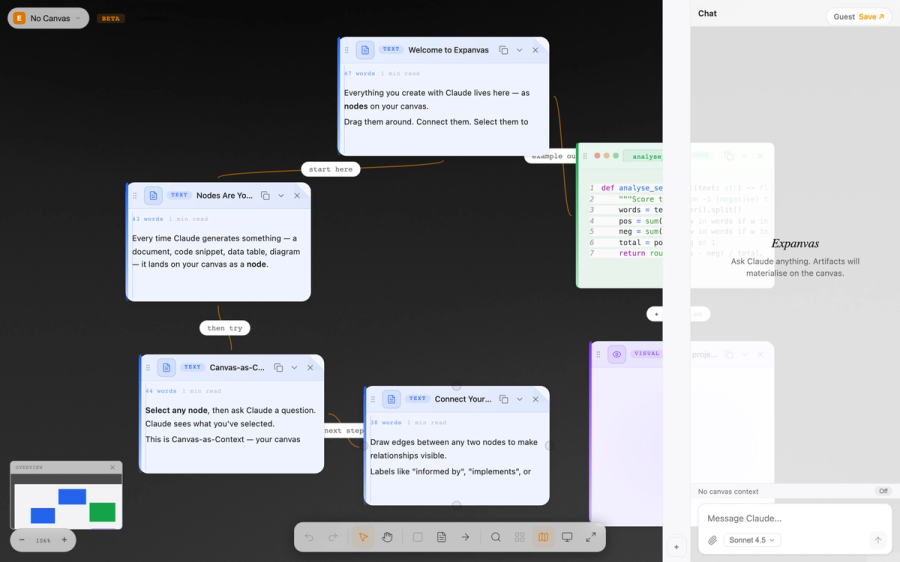Click the undo arrow in bottom toolbar

coord(309,537)
